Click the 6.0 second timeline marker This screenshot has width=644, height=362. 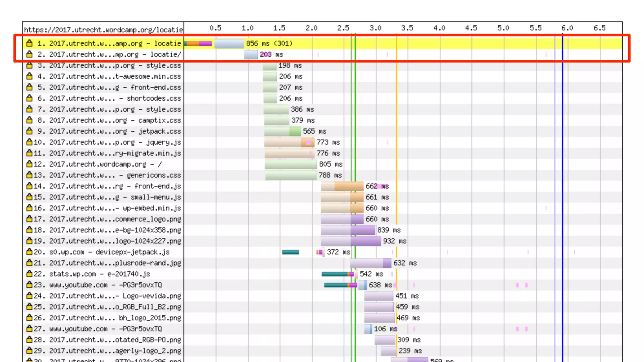point(567,28)
